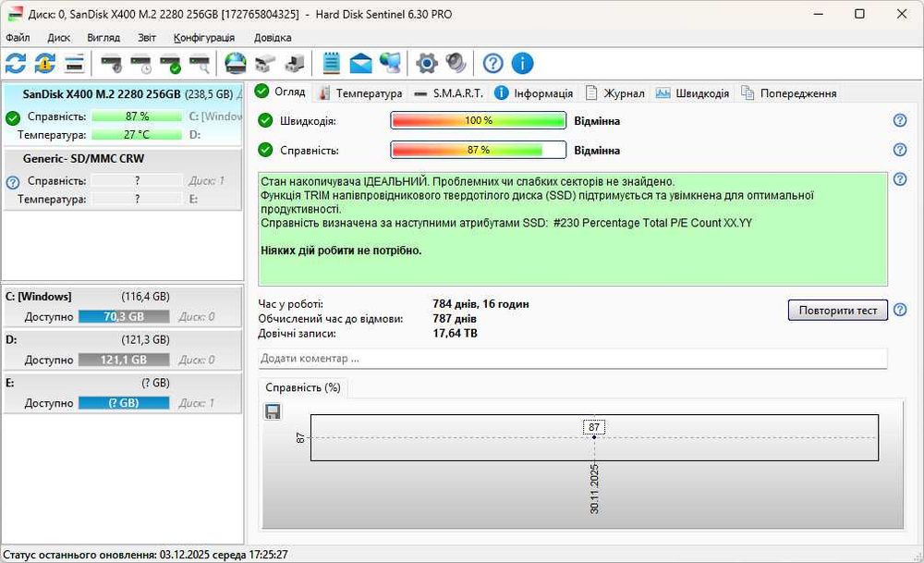Viewport: 924px width, 563px height.
Task: Click the Швидкодія 100 % gradient bar
Action: pyautogui.click(x=478, y=120)
